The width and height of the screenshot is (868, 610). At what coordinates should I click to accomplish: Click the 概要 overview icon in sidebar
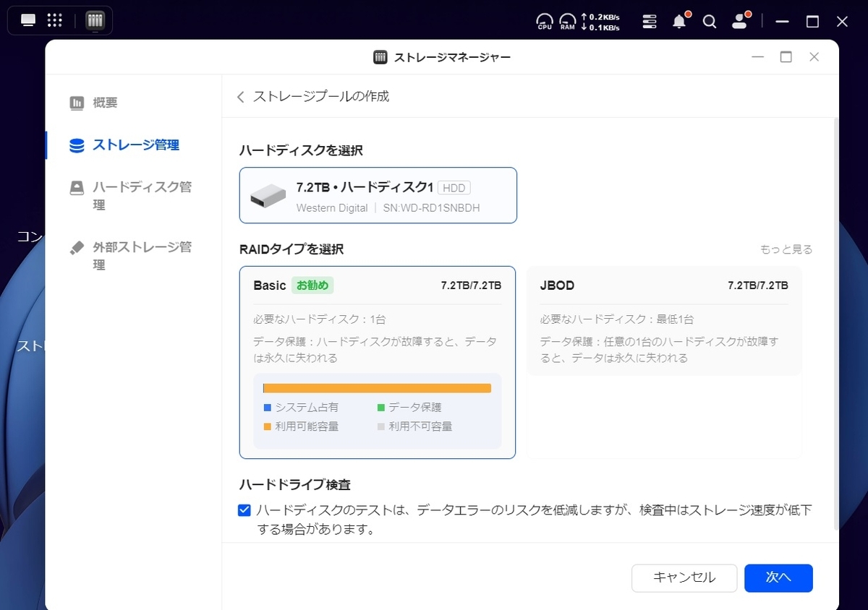click(x=77, y=103)
